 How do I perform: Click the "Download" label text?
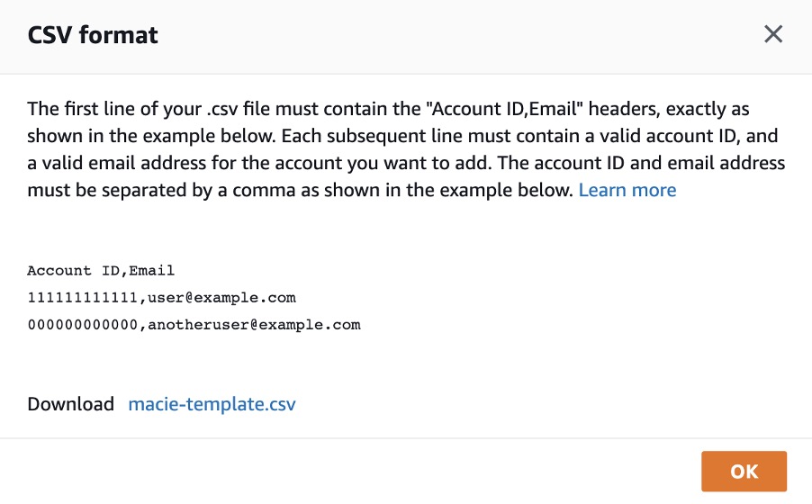pos(71,404)
